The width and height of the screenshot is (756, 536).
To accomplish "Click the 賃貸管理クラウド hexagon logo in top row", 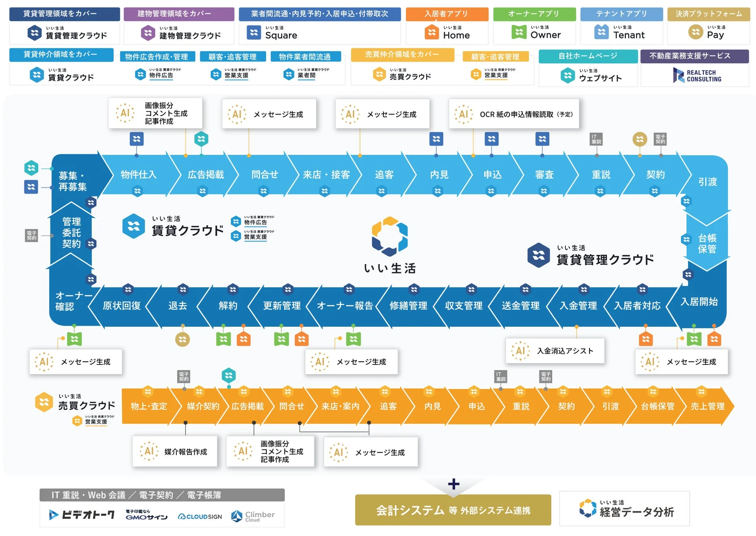I will pyautogui.click(x=35, y=33).
